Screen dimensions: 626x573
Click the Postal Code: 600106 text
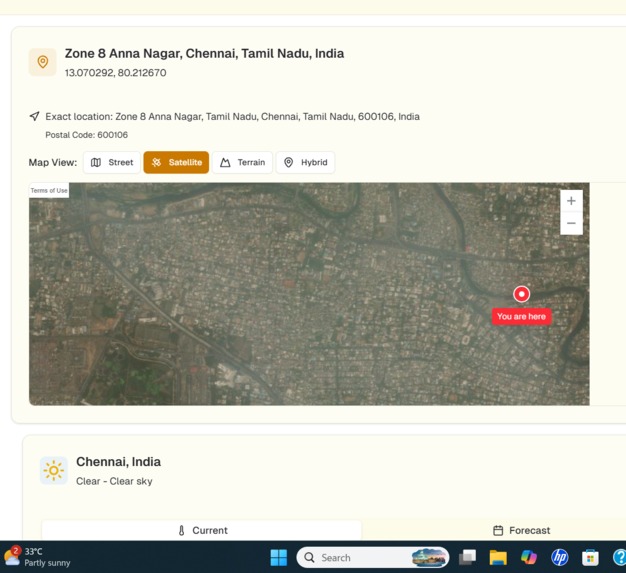87,135
